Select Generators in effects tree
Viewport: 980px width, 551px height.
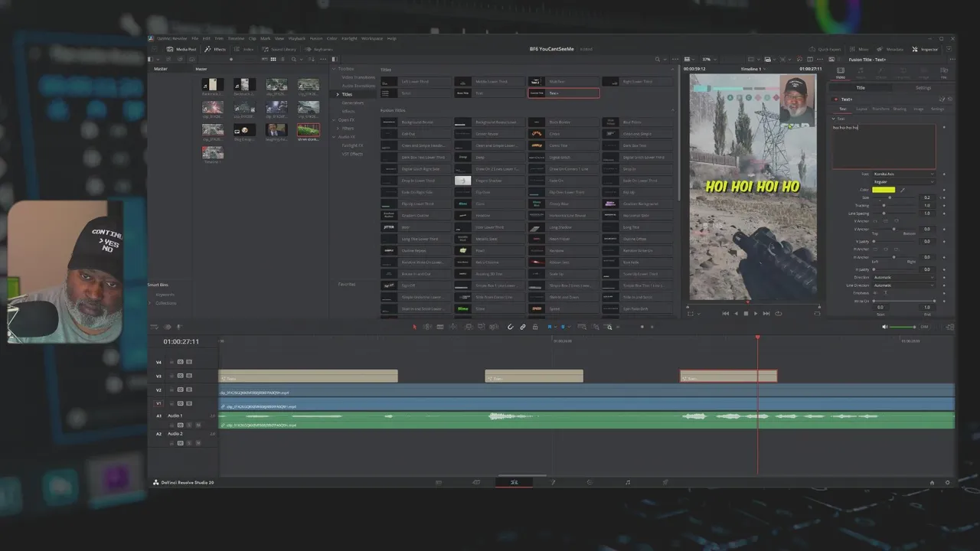[x=353, y=103]
